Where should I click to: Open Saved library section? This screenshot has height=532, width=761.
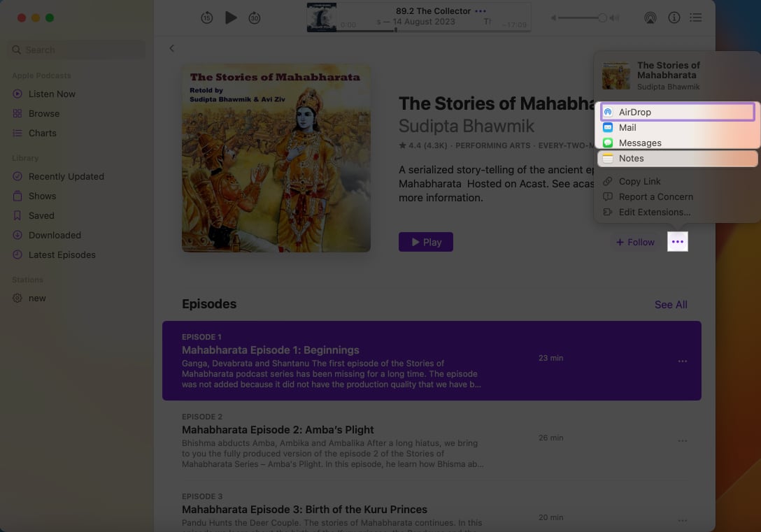coord(41,215)
